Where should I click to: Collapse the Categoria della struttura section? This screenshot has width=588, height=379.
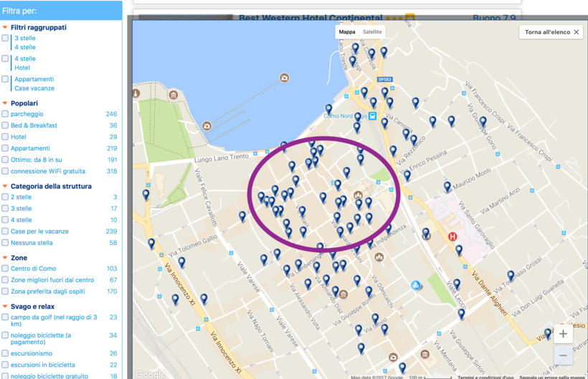pos(5,186)
